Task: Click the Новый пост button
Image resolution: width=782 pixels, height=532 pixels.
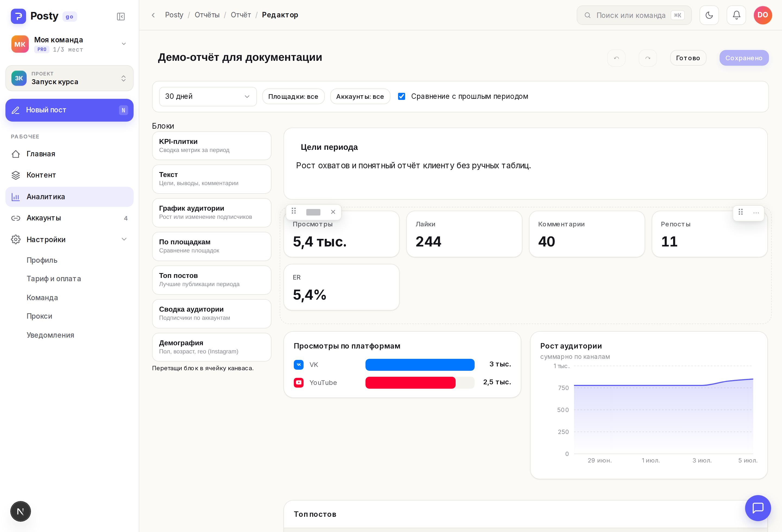Action: pyautogui.click(x=69, y=110)
